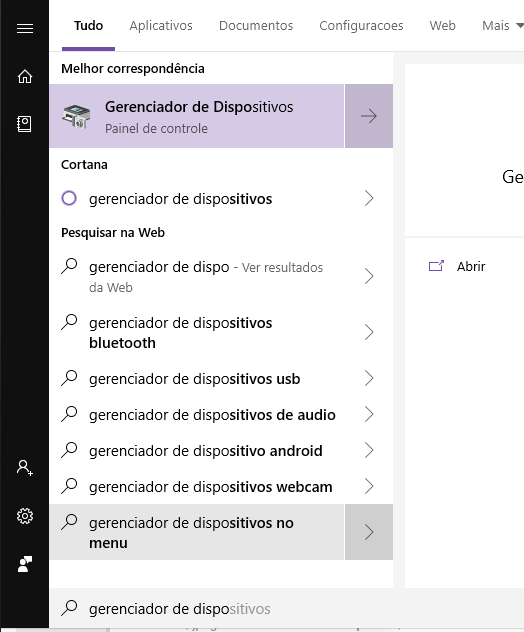Switch to the Aplicativos tab
This screenshot has width=524, height=632.
pyautogui.click(x=161, y=26)
